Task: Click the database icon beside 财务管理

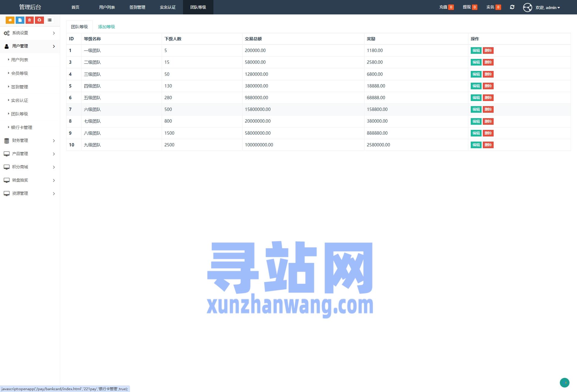Action: click(x=7, y=141)
